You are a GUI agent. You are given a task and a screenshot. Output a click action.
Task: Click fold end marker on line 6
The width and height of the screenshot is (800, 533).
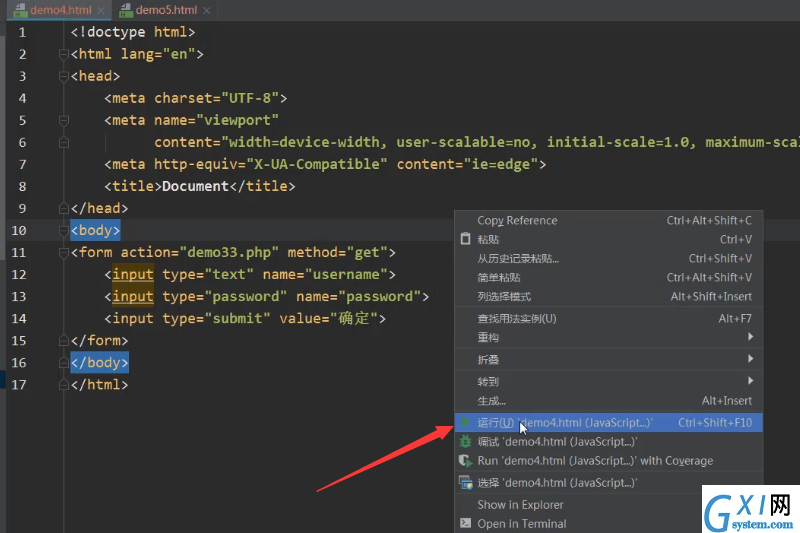click(x=64, y=142)
